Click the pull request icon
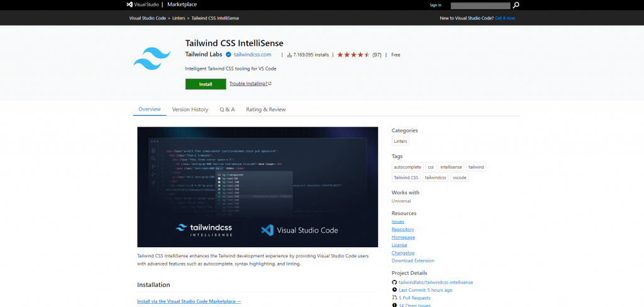Screen dimensions: 644x307 tap(394, 298)
